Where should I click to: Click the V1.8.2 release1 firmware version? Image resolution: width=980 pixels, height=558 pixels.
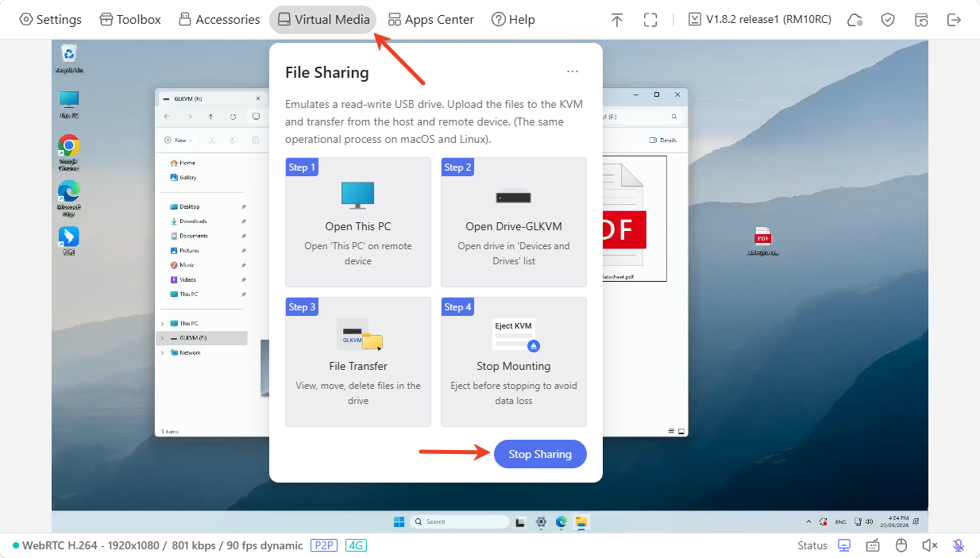[x=760, y=20]
